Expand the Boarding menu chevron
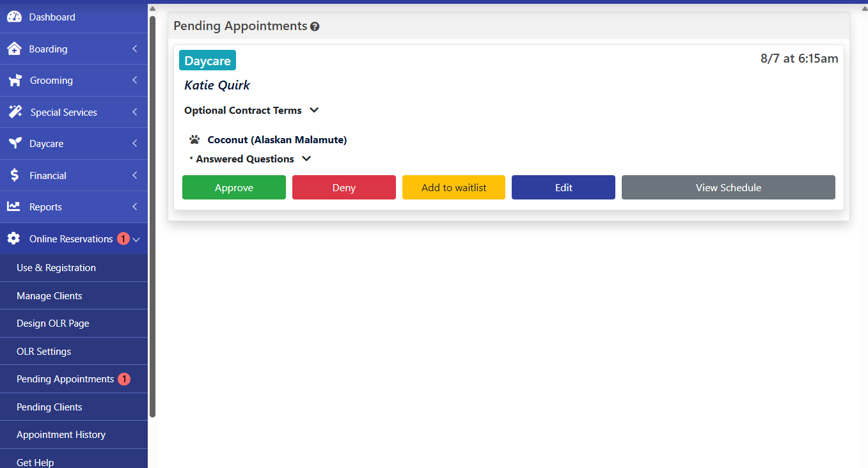This screenshot has width=868, height=468. click(135, 49)
